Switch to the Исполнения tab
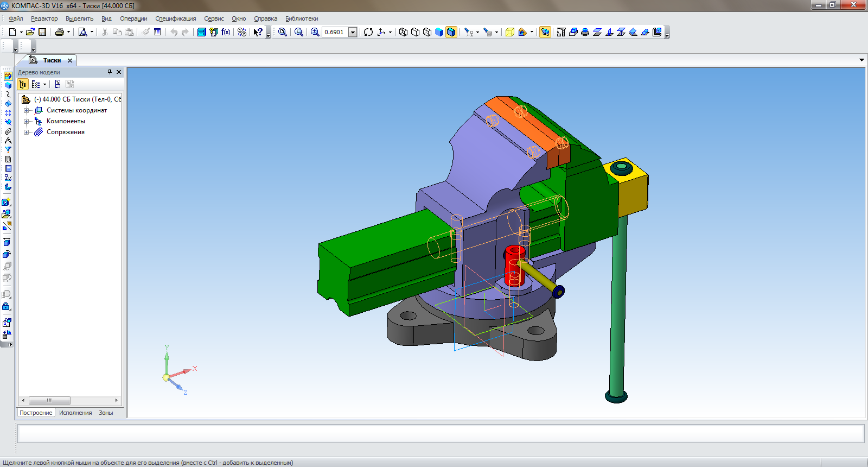Viewport: 868px width, 467px height. pos(75,413)
